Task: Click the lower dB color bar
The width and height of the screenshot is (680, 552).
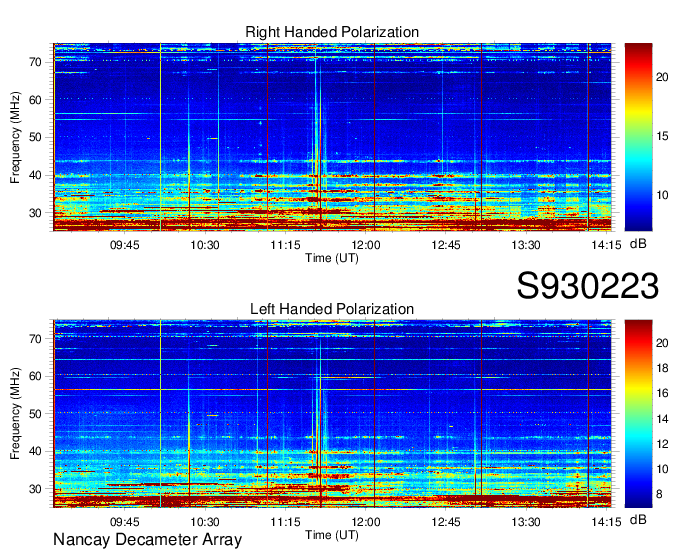Action: point(638,414)
